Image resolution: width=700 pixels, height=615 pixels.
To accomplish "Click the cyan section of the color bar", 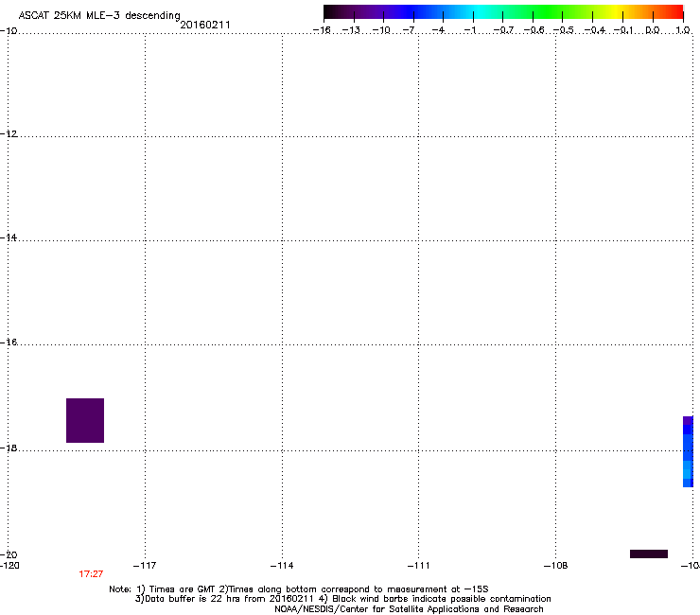I will click(480, 11).
